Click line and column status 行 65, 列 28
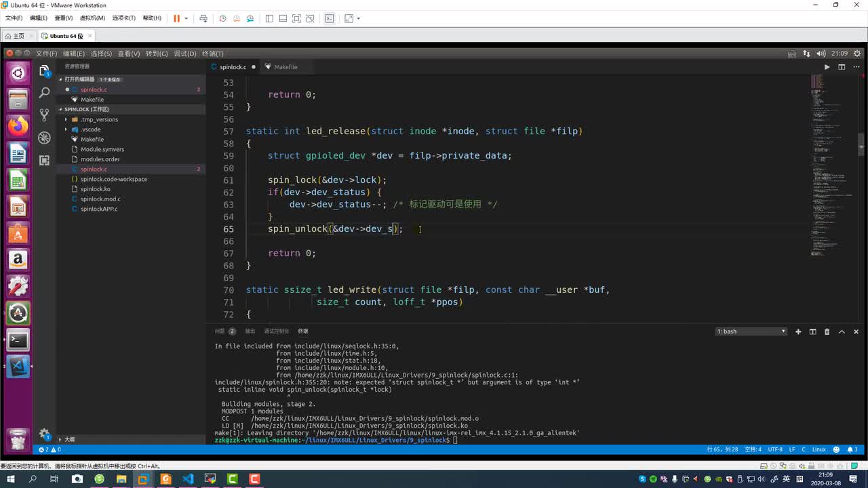This screenshot has height=488, width=868. (722, 449)
